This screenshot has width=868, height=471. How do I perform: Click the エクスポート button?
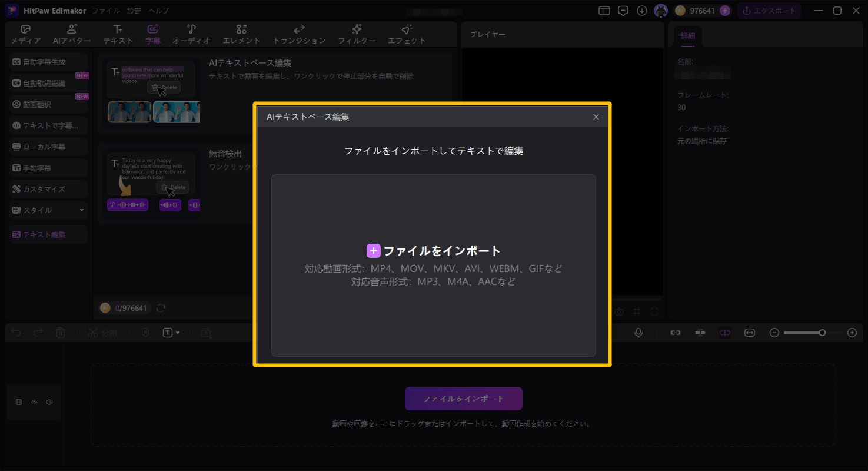(x=769, y=10)
